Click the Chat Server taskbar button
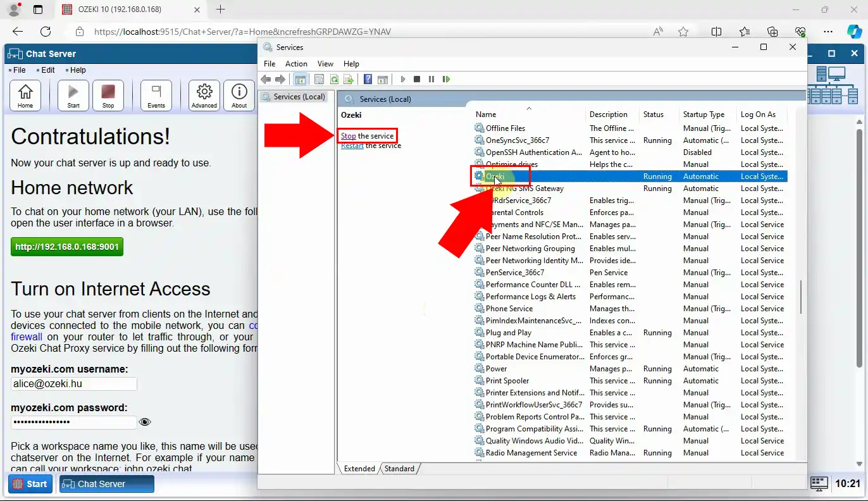The height and width of the screenshot is (501, 868). pos(107,484)
